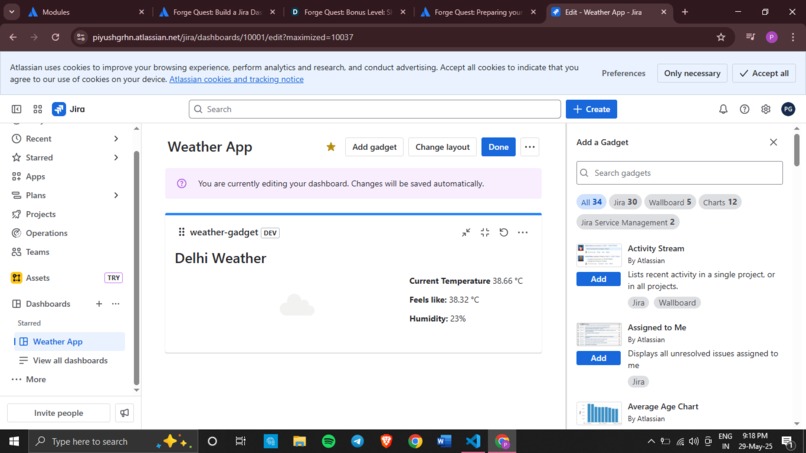
Task: Click the Jira logo
Action: click(x=68, y=109)
